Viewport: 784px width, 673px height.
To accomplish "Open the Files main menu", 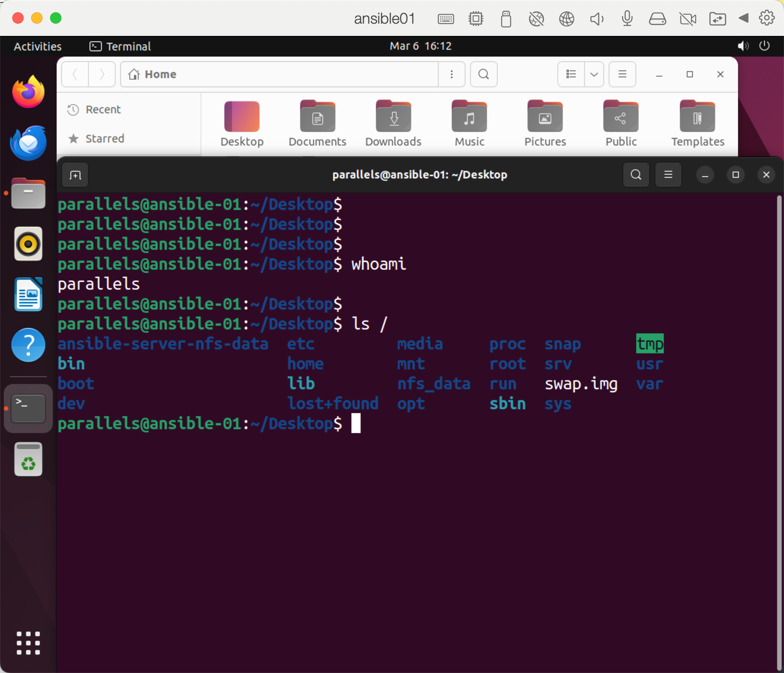I will point(622,74).
